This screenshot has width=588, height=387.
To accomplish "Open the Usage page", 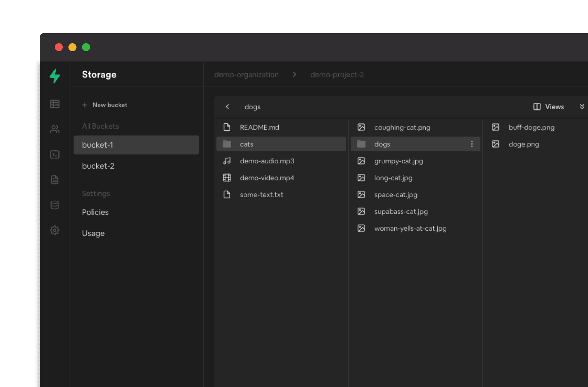I will click(x=93, y=233).
